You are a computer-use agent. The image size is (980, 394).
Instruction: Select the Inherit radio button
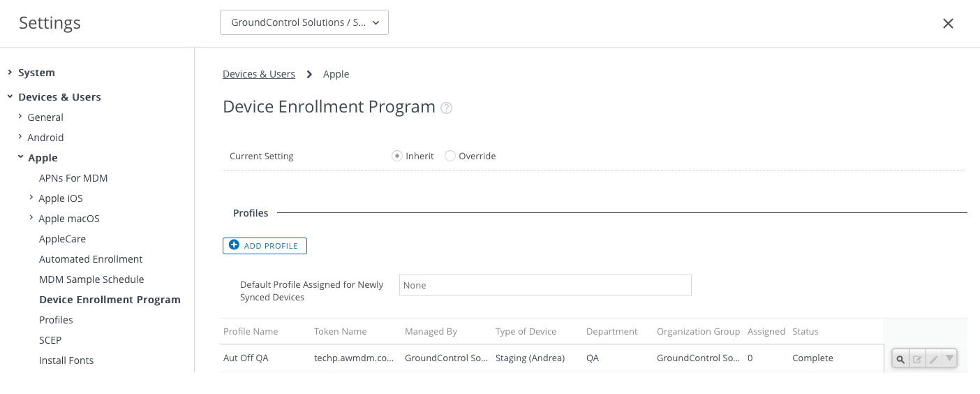coord(397,156)
